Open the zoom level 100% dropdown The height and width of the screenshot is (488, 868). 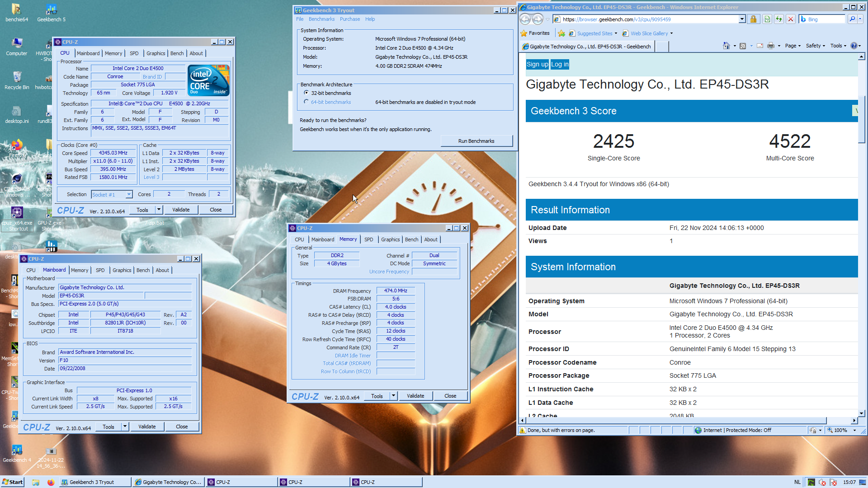(x=854, y=430)
